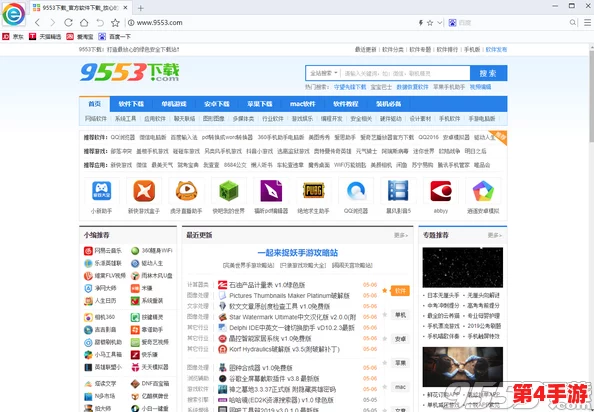Open the 软件教程 navigation tab
594x412 pixels.
(345, 104)
